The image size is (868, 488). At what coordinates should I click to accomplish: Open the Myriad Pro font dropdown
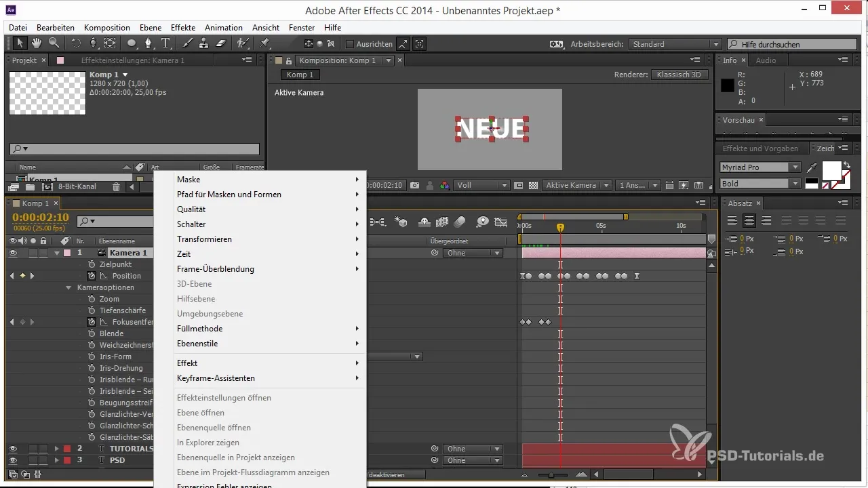pyautogui.click(x=760, y=167)
